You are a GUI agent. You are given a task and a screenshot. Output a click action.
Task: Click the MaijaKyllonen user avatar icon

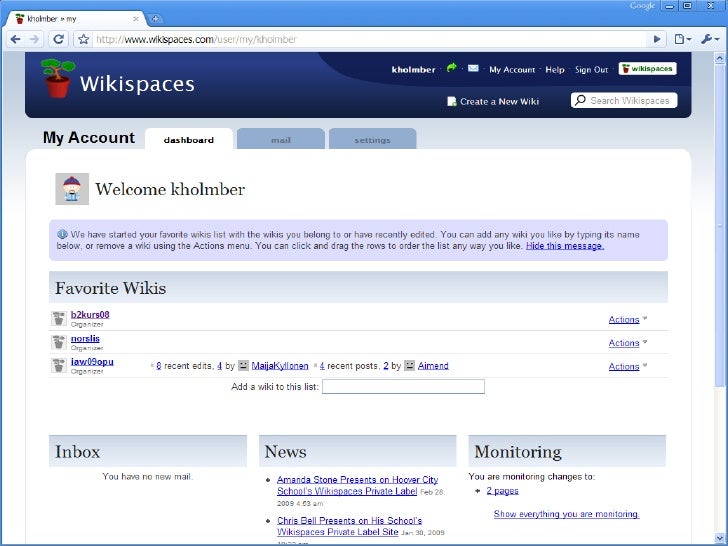pyautogui.click(x=243, y=365)
